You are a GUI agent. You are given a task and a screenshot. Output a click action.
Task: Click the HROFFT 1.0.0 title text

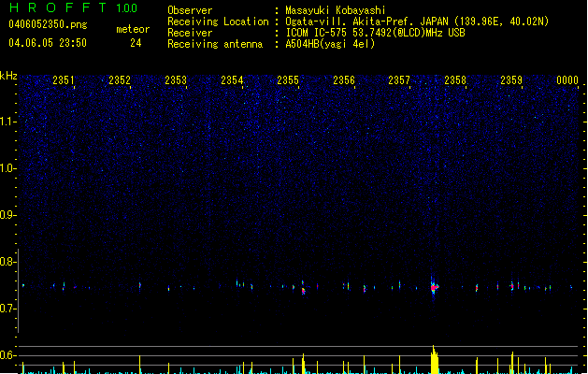click(x=74, y=7)
